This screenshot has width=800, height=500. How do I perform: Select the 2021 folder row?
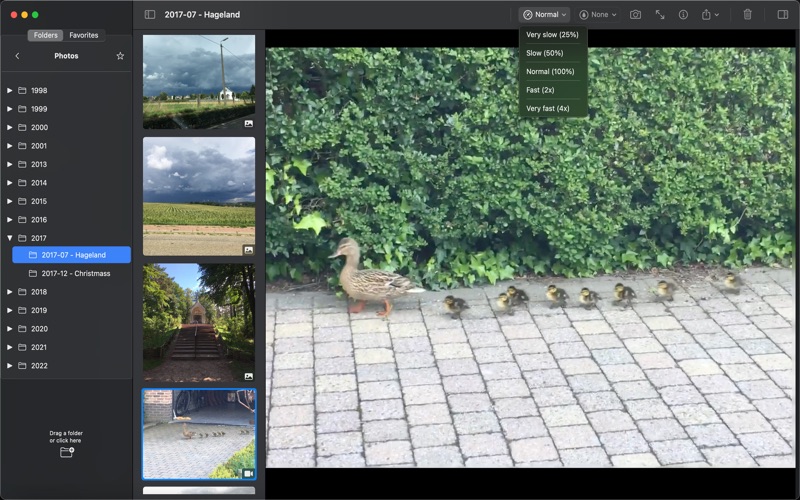click(x=66, y=347)
